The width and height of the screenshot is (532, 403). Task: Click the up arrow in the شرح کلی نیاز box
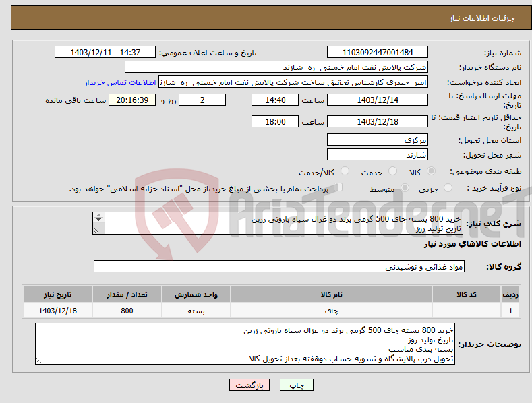tap(98, 215)
